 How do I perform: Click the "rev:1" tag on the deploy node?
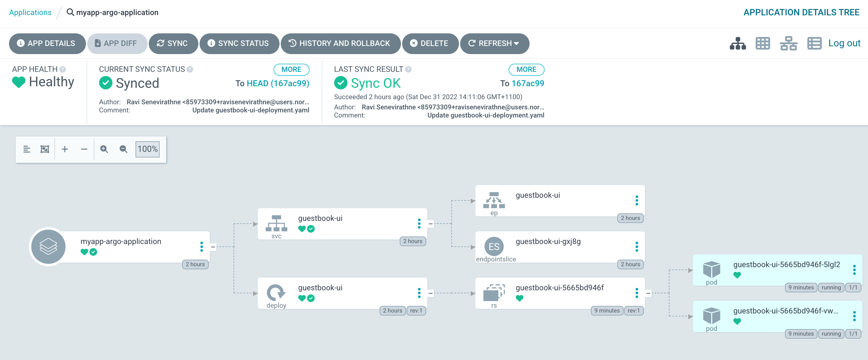click(x=416, y=310)
